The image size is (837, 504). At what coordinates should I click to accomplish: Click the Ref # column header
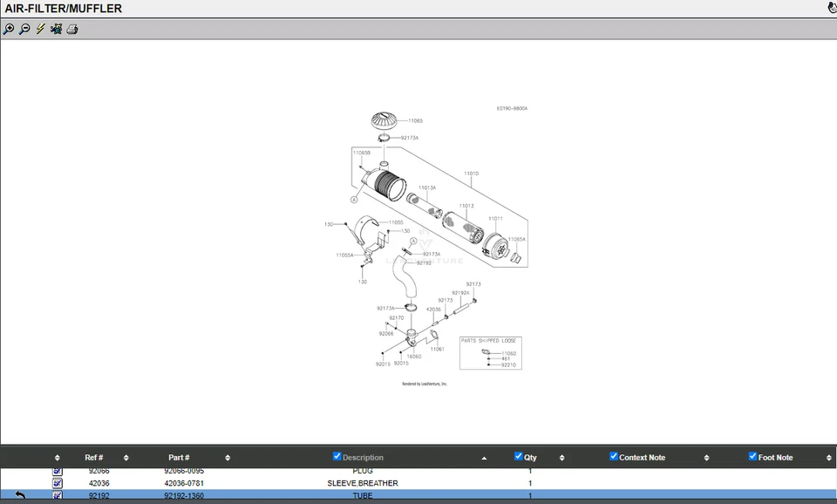[94, 458]
